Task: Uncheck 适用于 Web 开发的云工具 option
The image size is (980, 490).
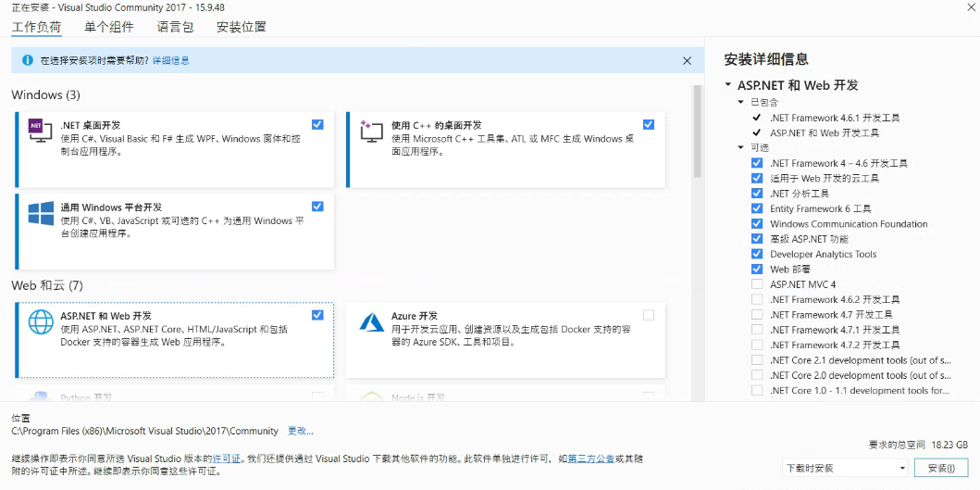Action: [x=757, y=178]
